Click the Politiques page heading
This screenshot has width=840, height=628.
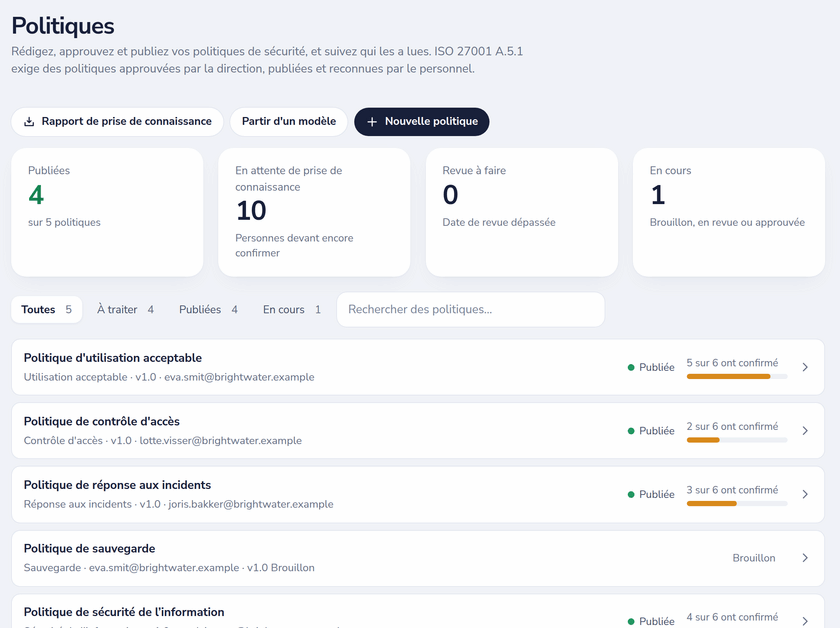click(63, 26)
